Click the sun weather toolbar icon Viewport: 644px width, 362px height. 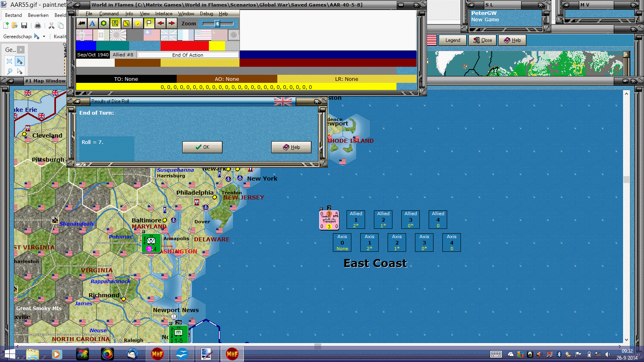138,23
